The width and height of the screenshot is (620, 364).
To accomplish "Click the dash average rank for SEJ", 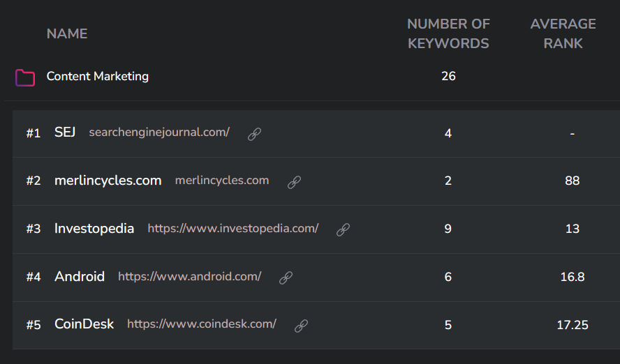I will tap(572, 134).
